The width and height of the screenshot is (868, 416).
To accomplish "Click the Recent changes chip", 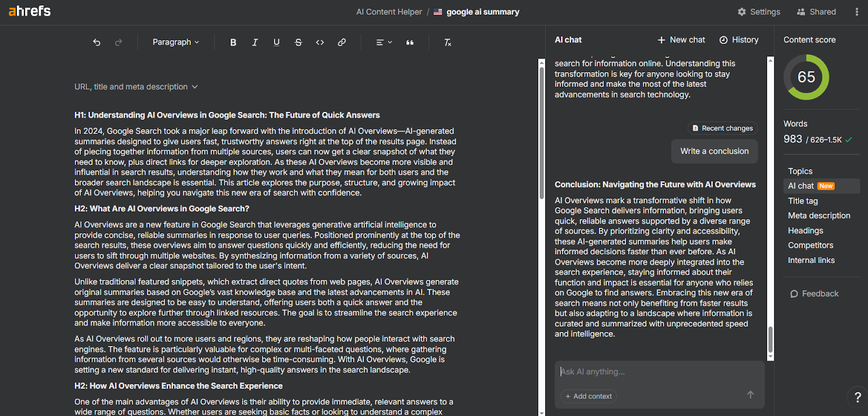I will [723, 129].
